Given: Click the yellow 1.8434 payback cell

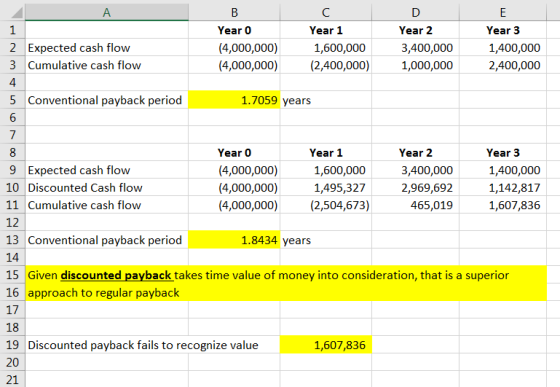Looking at the screenshot, I should pos(234,240).
